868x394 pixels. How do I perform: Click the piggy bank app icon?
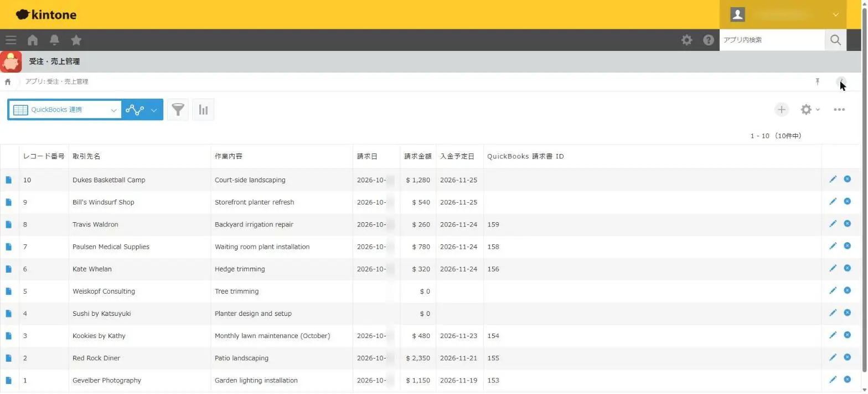11,62
